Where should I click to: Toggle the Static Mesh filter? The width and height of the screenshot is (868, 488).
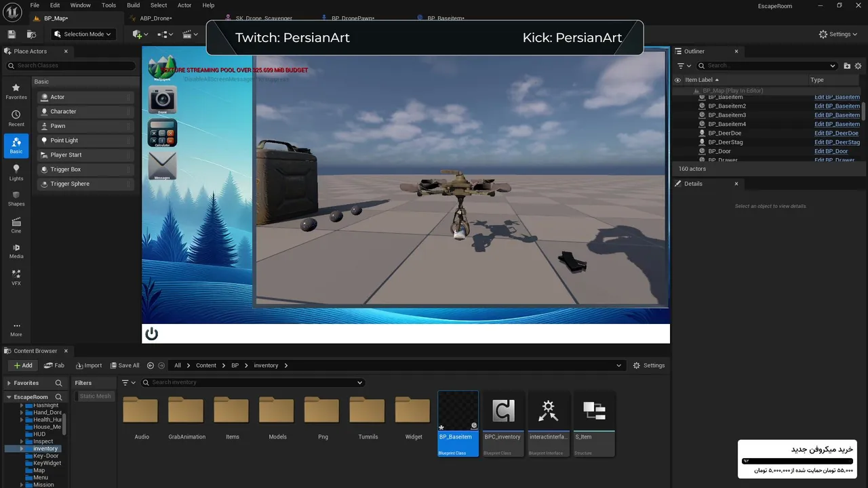pyautogui.click(x=95, y=396)
